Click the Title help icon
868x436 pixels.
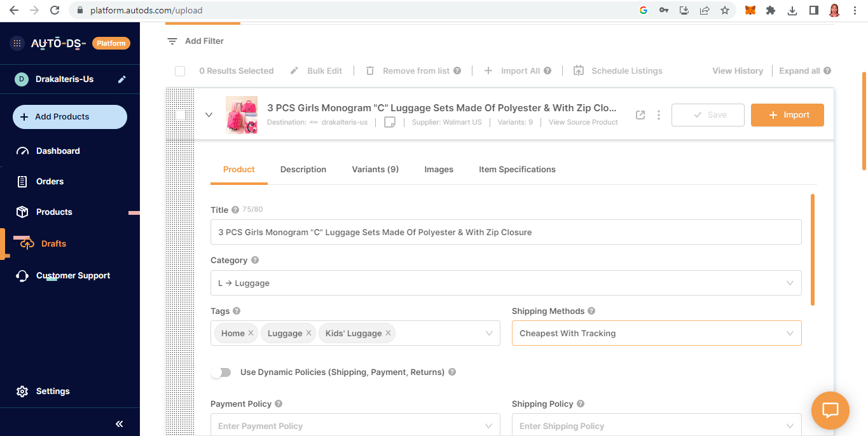[x=235, y=210]
